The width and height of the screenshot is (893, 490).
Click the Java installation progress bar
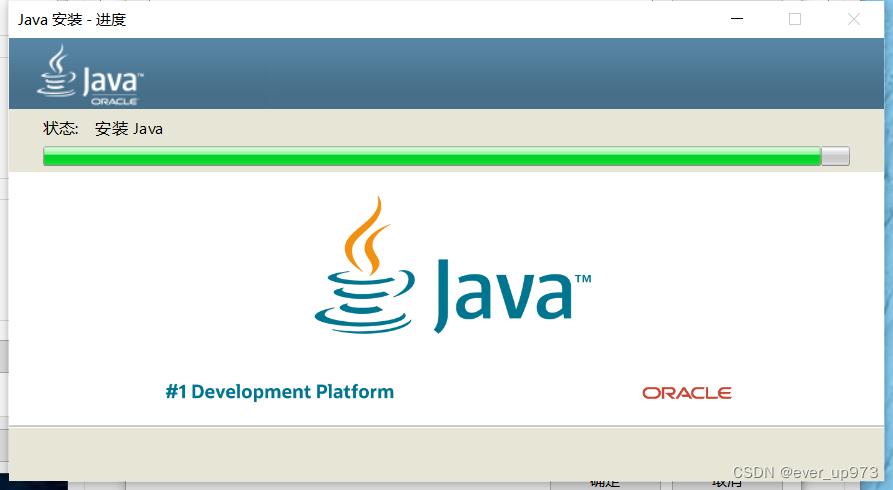[446, 156]
